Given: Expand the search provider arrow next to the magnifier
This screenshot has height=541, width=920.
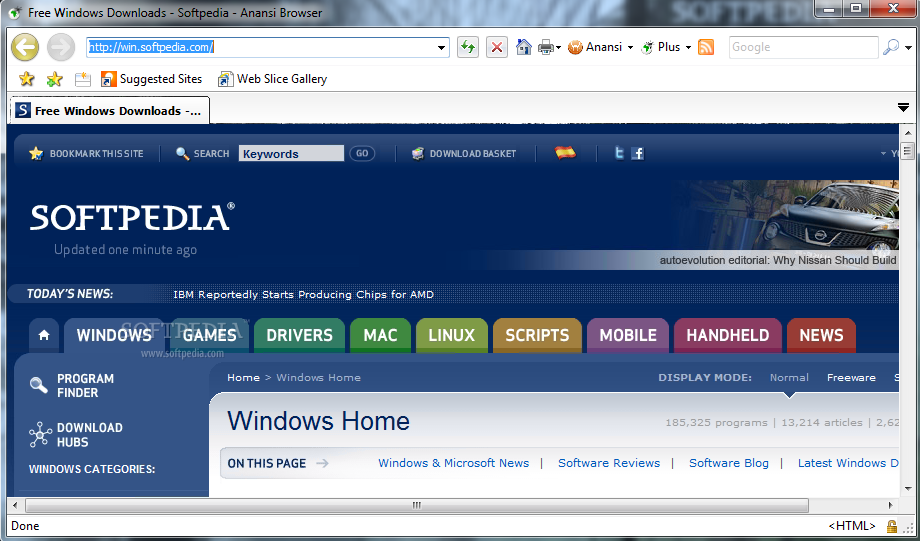Looking at the screenshot, I should point(909,48).
